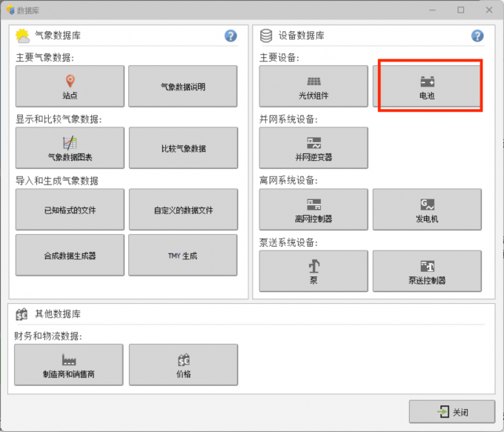The image size is (504, 432).
Task: Launch 合成数据生成器 synthetic data generator
Action: point(70,256)
